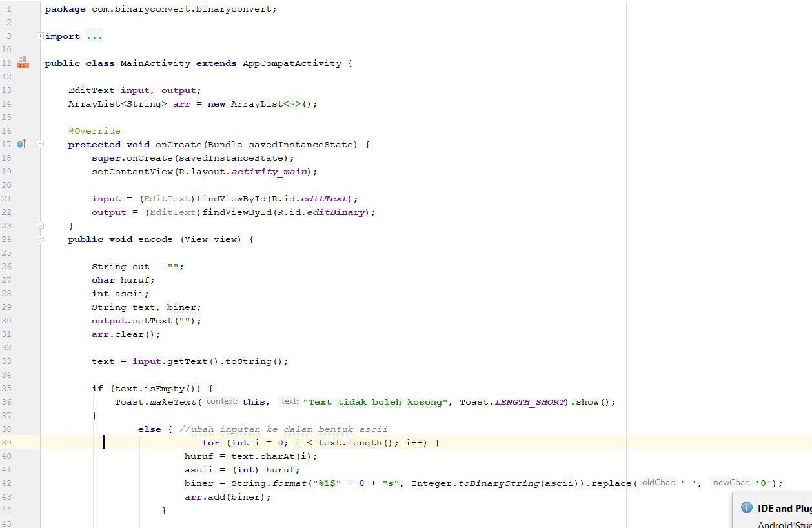
Task: Click line number 26 in the gutter
Action: coord(6,267)
